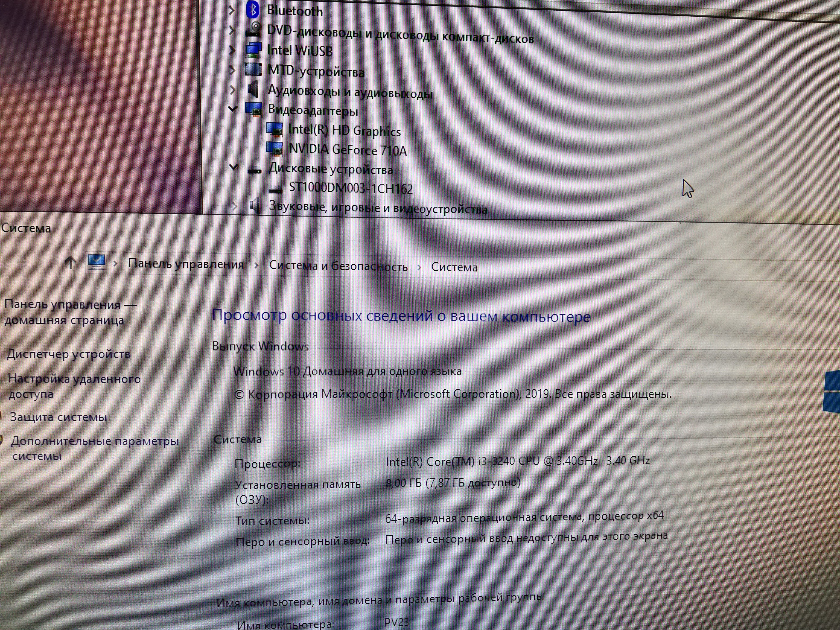
Task: Click the Система window title
Action: (x=26, y=228)
